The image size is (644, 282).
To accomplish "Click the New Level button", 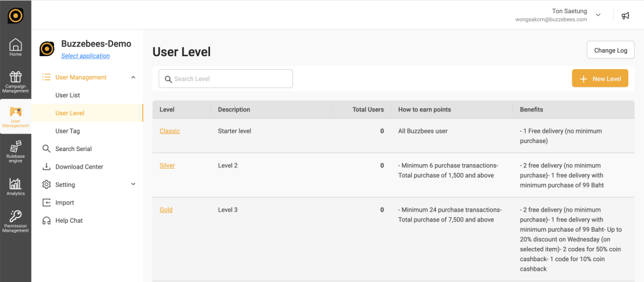I will click(599, 79).
